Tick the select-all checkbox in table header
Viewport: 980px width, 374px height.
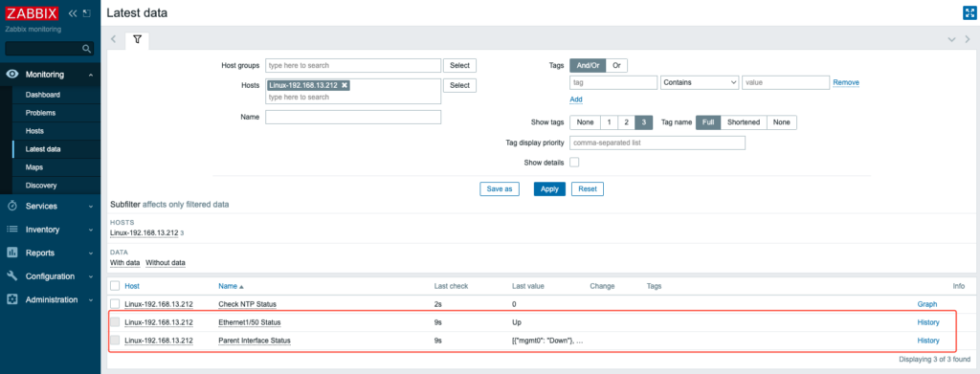click(x=115, y=286)
